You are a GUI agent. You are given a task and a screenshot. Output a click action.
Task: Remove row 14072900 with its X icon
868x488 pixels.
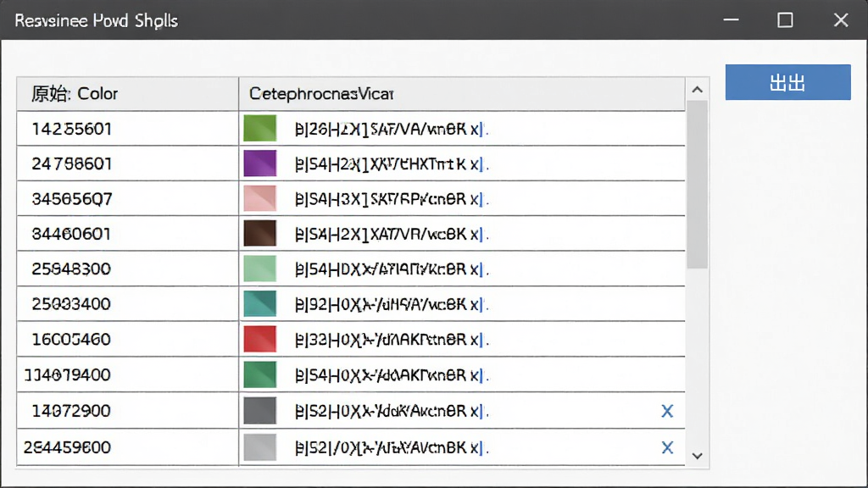pyautogui.click(x=667, y=411)
